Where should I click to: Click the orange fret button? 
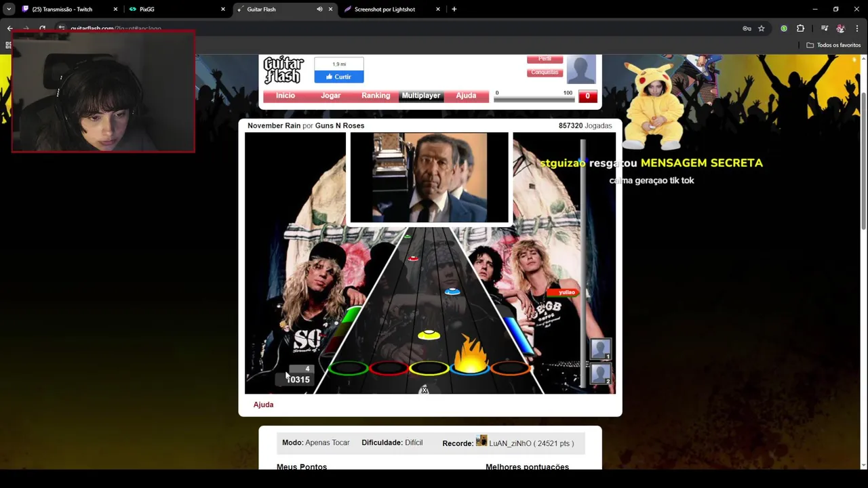coord(510,369)
